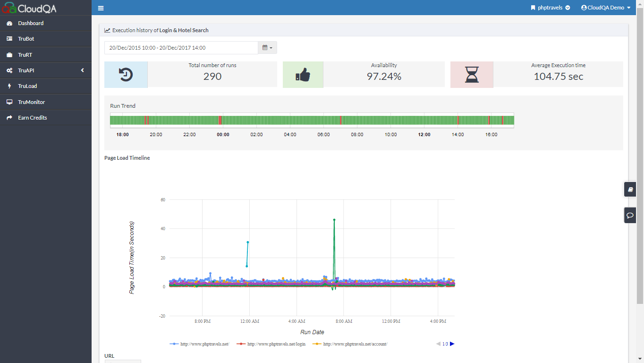Open the documentation book side button

point(630,190)
